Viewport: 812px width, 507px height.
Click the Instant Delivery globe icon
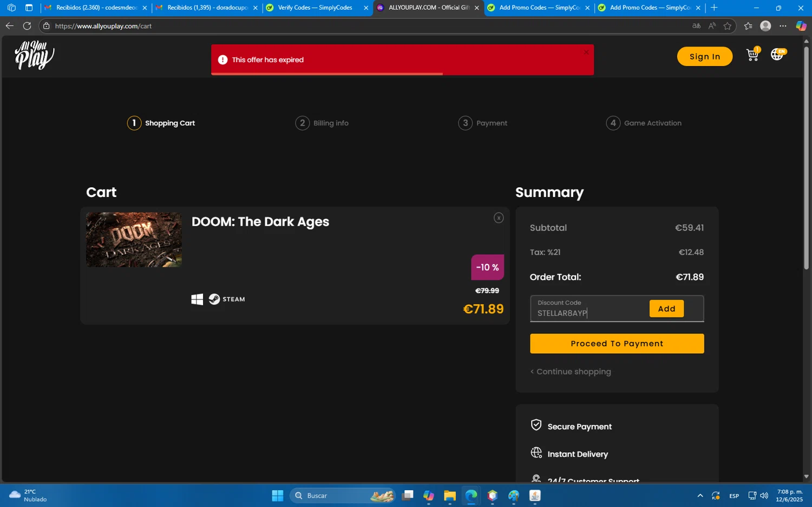pyautogui.click(x=536, y=453)
